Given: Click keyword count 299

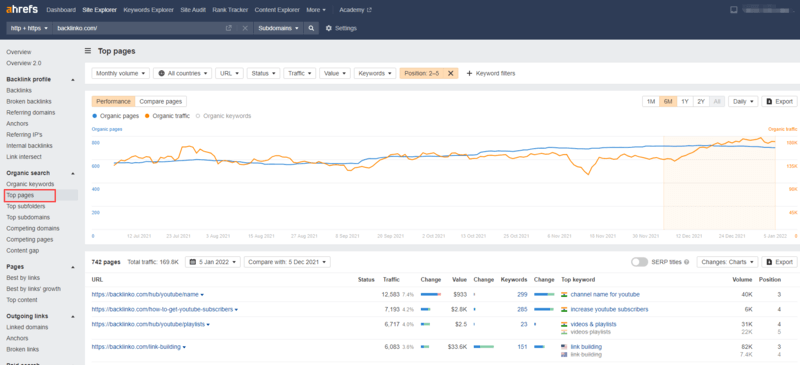Looking at the screenshot, I should [x=522, y=295].
